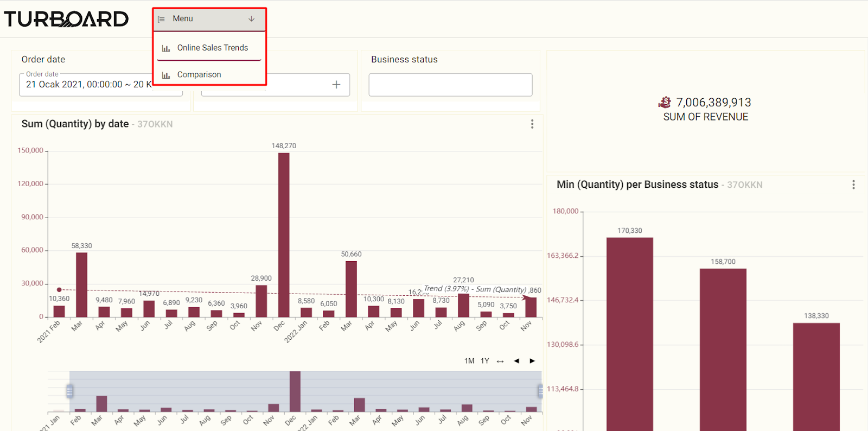The height and width of the screenshot is (431, 868).
Task: Click the 8,580 value label above Jan 2022
Action: point(306,301)
